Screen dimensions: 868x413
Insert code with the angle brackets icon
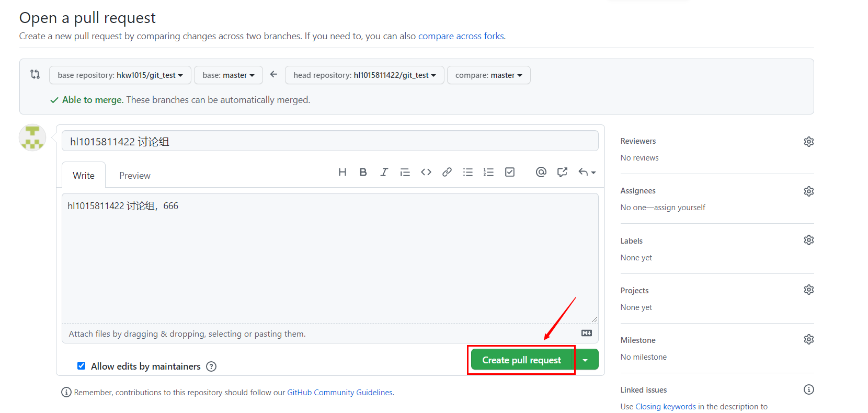[426, 172]
